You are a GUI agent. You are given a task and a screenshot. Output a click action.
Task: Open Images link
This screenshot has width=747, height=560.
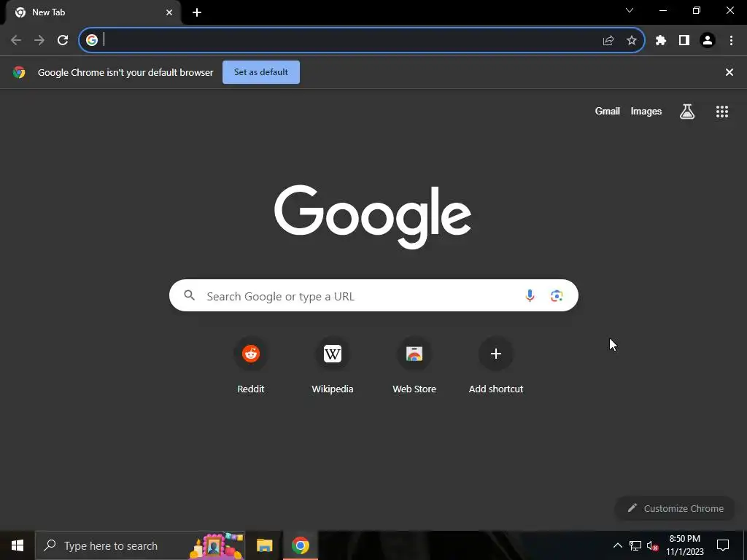click(646, 112)
